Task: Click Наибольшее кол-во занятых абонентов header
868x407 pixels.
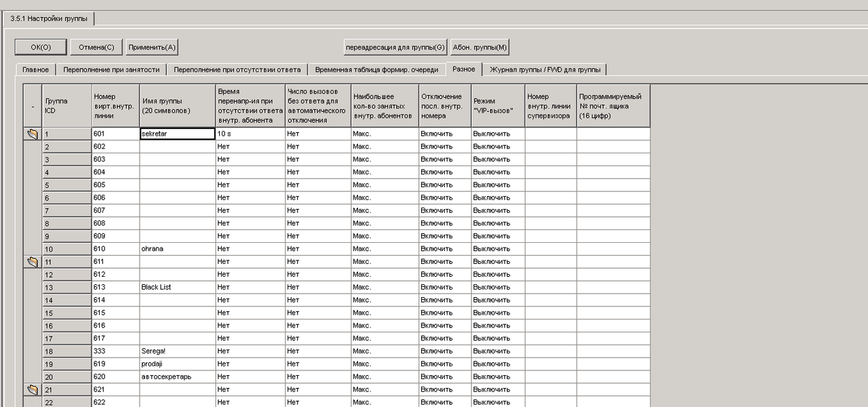Action: pos(384,106)
